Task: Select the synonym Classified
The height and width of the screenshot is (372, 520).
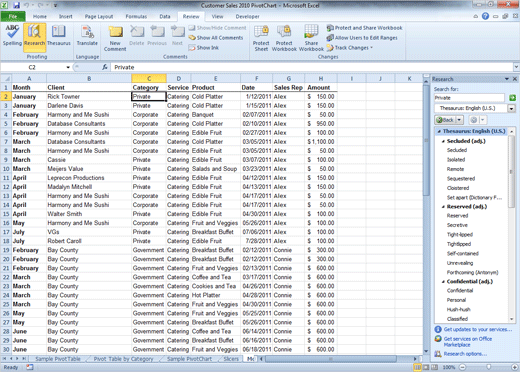Action: click(x=457, y=319)
